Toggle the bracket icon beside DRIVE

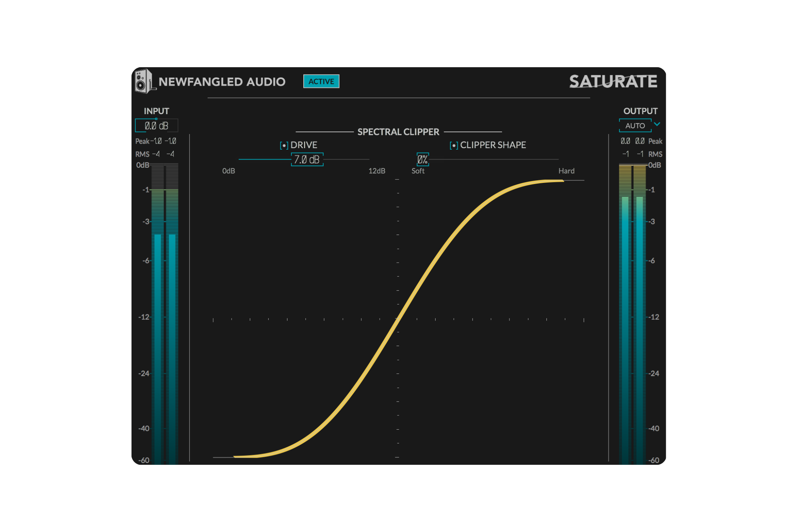pos(284,145)
